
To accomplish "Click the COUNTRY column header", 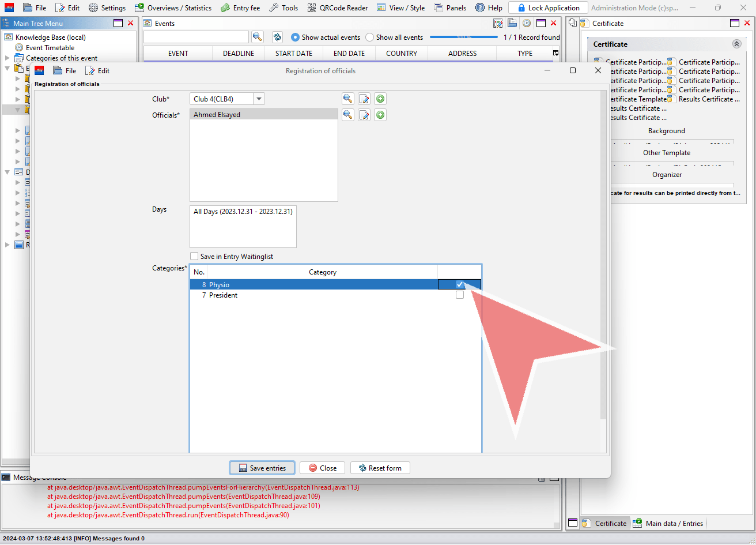I will pos(402,53).
